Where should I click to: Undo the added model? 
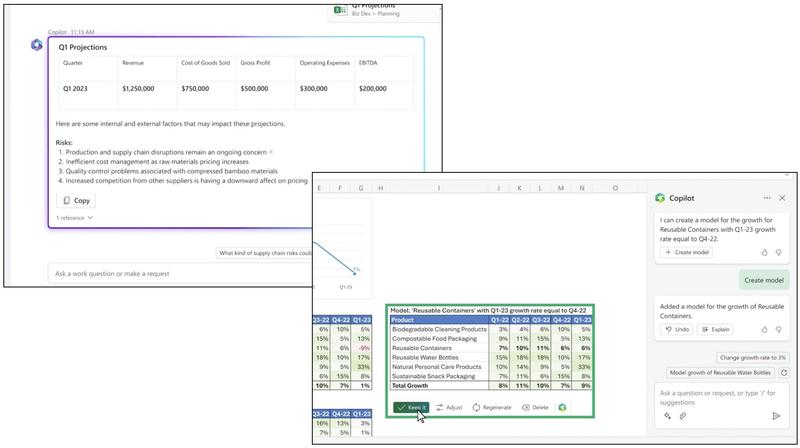click(677, 330)
